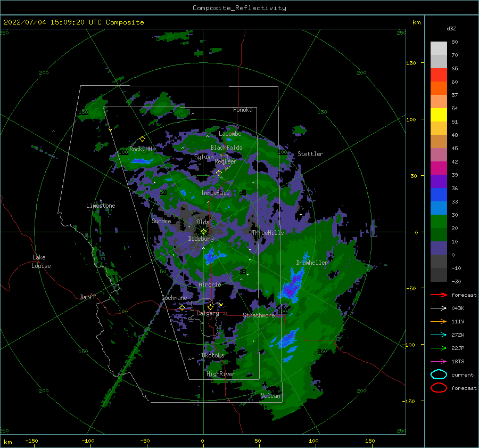Image resolution: width=479 pixels, height=448 pixels.
Task: Click the Sylvan label
Action: pyautogui.click(x=204, y=157)
